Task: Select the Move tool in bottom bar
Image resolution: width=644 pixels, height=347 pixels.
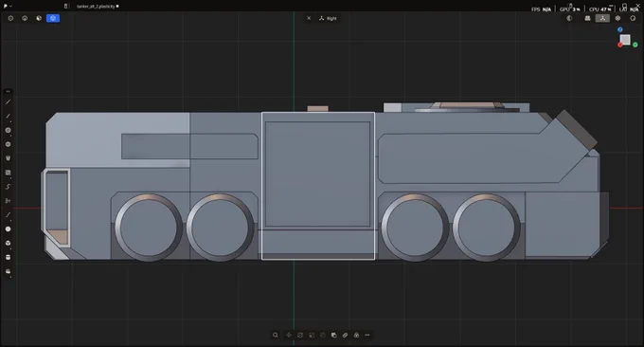Action: coord(289,335)
